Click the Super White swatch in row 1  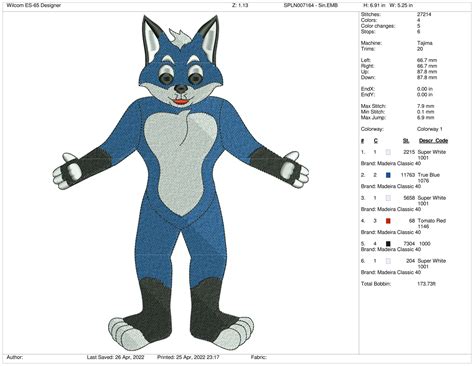(388, 152)
